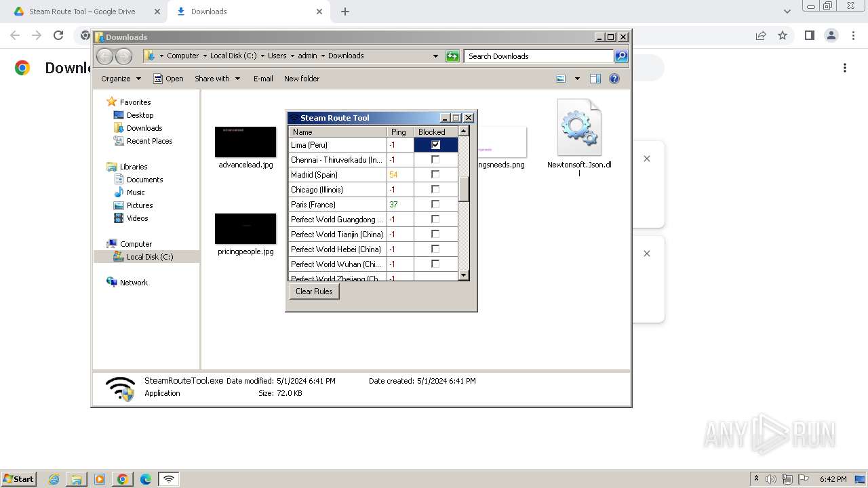Open Explorer help icon

614,79
